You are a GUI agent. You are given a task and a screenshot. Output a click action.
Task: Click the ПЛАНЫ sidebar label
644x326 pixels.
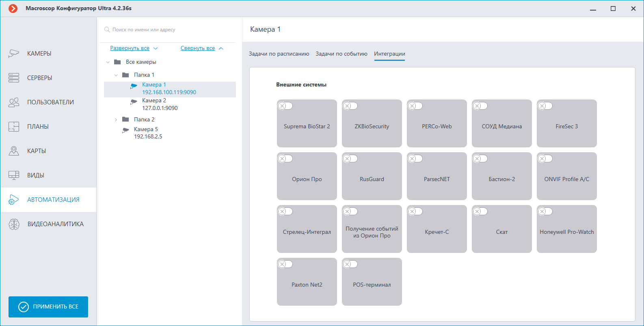(x=38, y=126)
